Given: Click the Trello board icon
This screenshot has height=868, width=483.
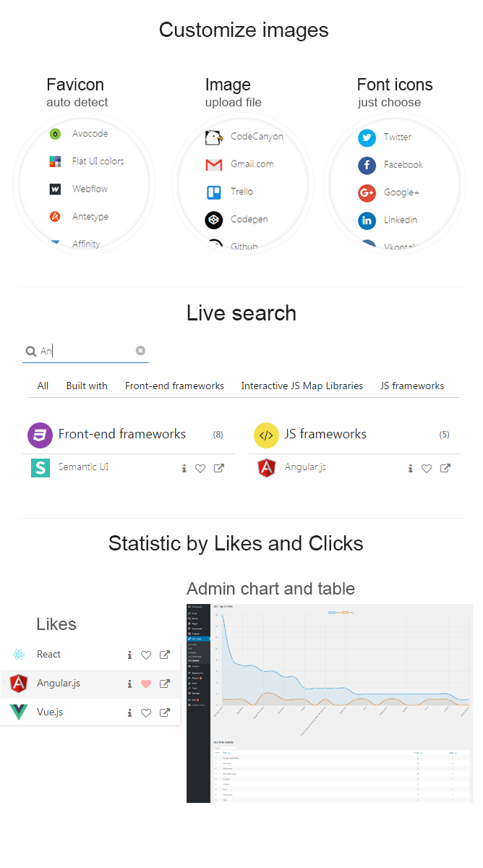Looking at the screenshot, I should (x=213, y=192).
